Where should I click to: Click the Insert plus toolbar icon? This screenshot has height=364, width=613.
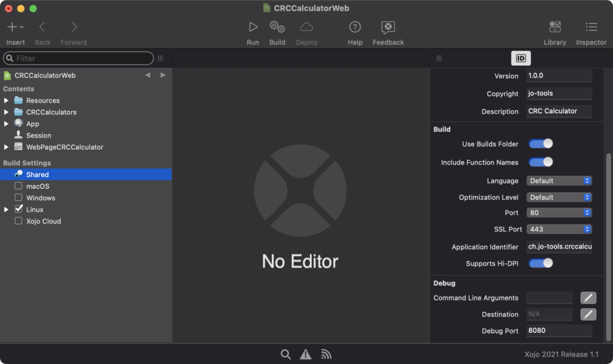pyautogui.click(x=12, y=26)
